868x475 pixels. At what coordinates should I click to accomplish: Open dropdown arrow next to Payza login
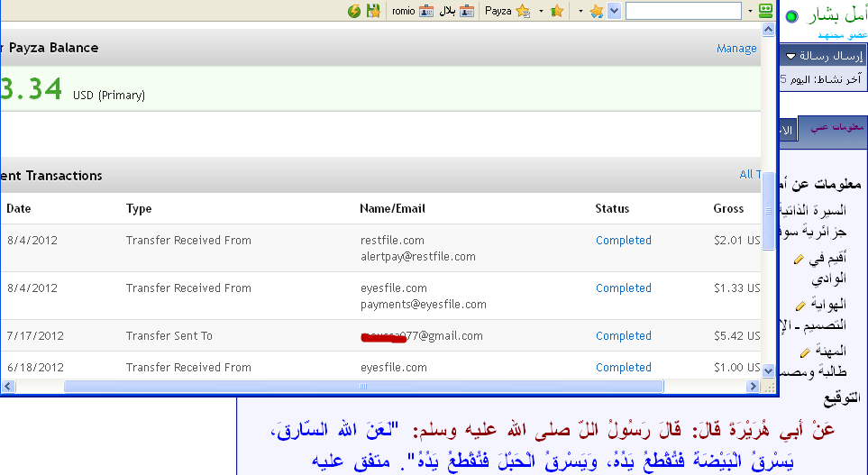click(541, 11)
